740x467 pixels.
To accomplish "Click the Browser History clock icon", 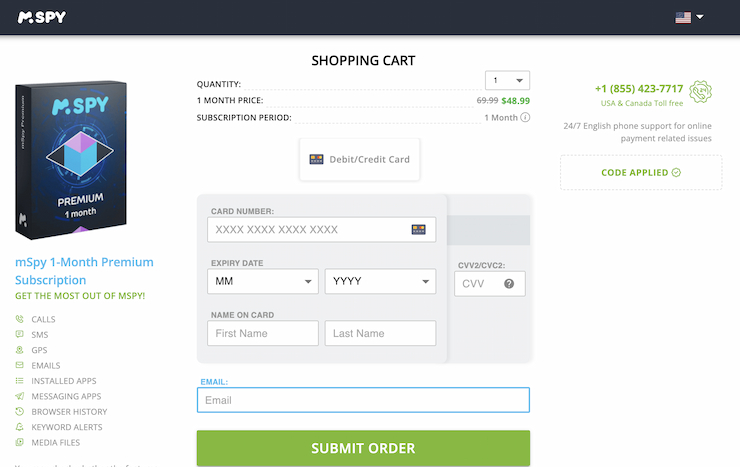I will pyautogui.click(x=19, y=411).
